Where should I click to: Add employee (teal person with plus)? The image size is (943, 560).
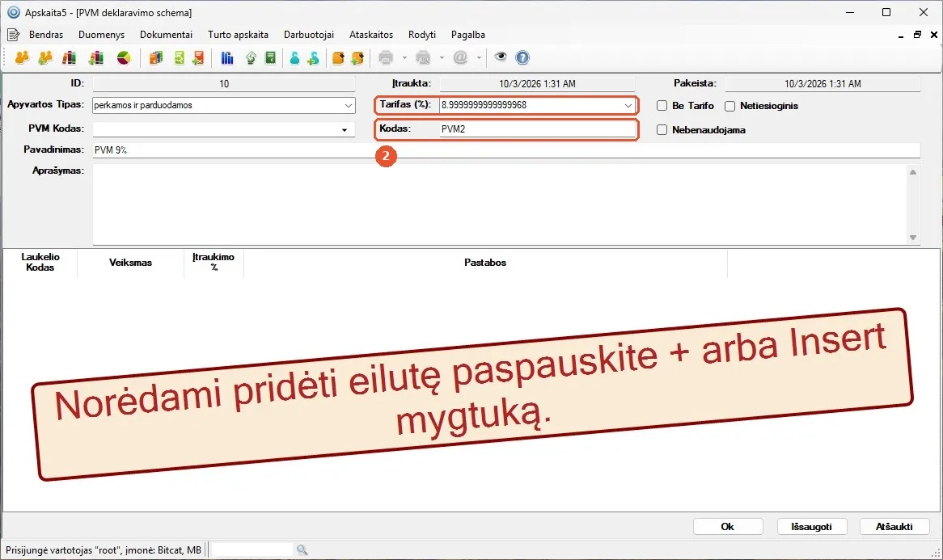click(313, 57)
